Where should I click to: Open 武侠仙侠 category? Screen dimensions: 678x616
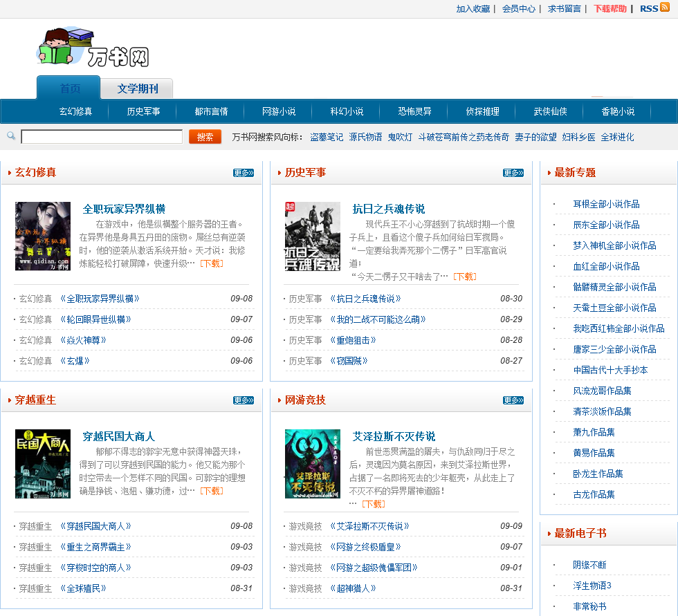[x=551, y=111]
